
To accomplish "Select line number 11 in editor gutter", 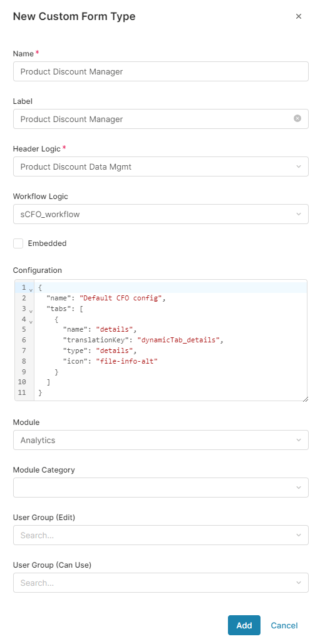I will point(22,392).
